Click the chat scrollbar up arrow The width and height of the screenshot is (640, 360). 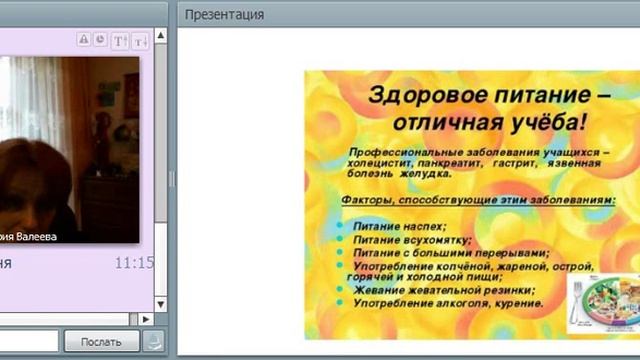(161, 36)
